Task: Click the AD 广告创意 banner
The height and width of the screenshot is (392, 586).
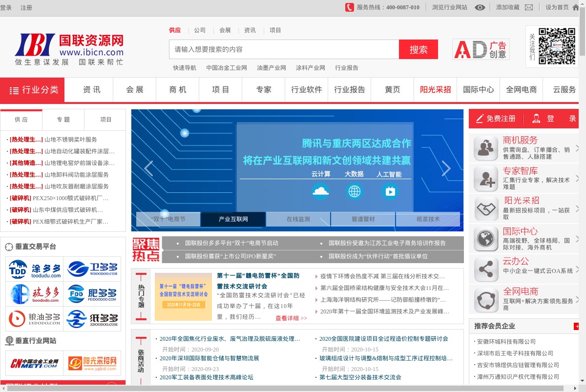Action: [x=481, y=49]
